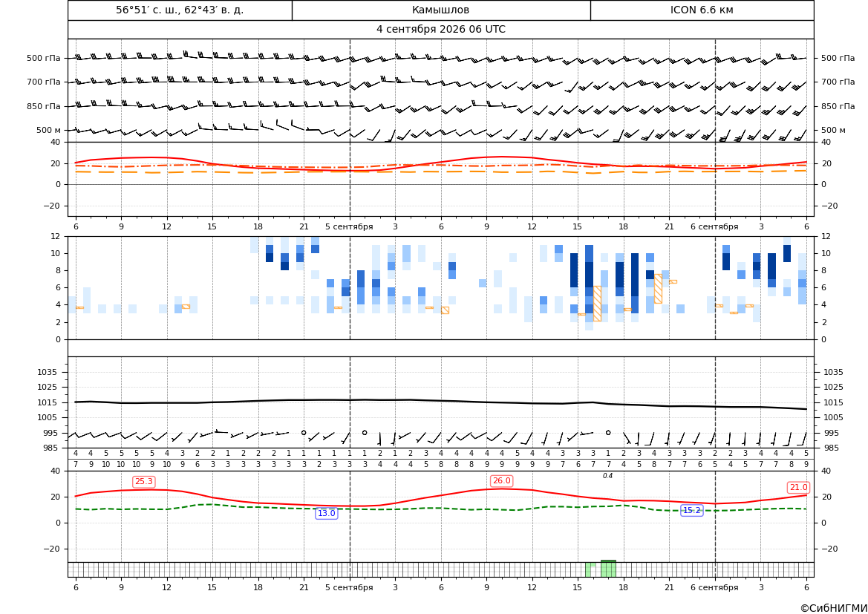The height and width of the screenshot is (614, 868).
Task: Click the shorter light green precipitation bar
Action: tap(590, 570)
